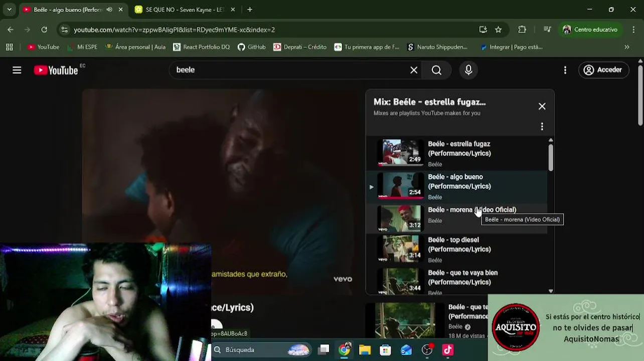The image size is (644, 361).
Task: Open YouTube settings three-dot menu
Action: pyautogui.click(x=565, y=70)
